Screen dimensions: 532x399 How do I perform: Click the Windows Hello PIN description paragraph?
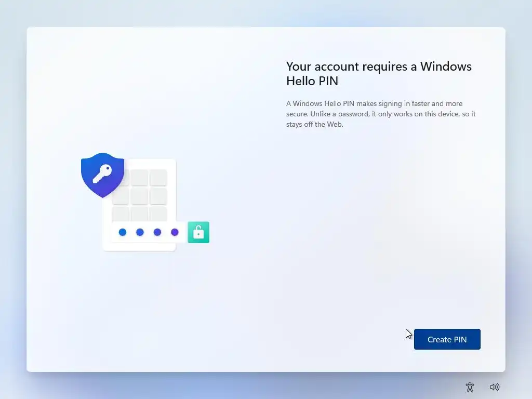(381, 114)
